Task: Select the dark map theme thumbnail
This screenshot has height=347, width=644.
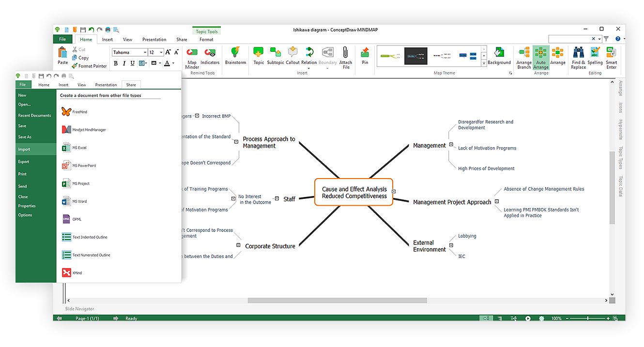Action: [416, 56]
